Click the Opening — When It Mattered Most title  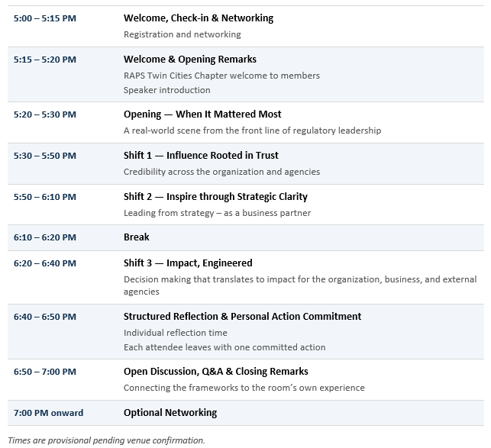click(x=202, y=114)
